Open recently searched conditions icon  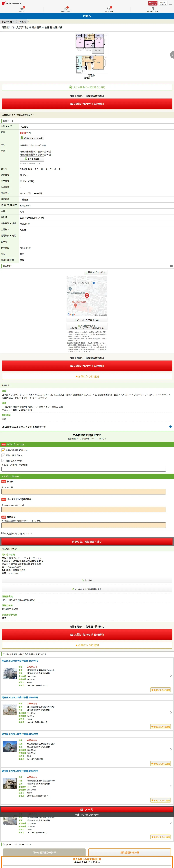pos(152,9)
